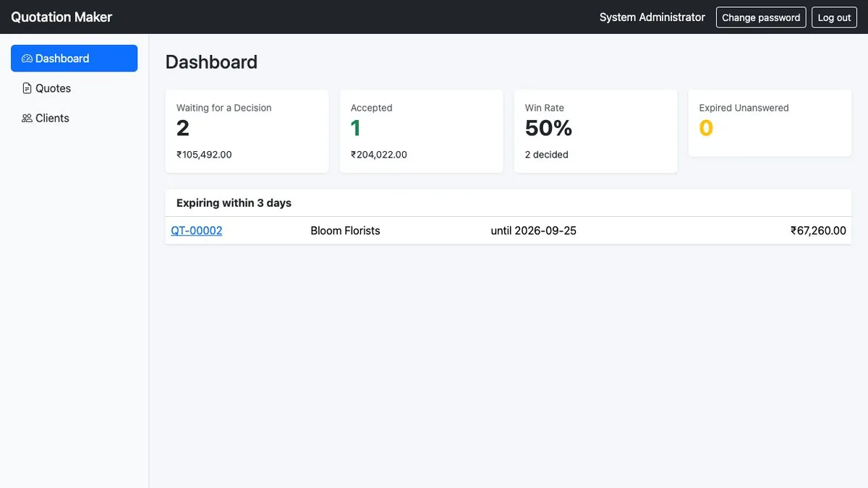The width and height of the screenshot is (868, 488).
Task: Click the Win Rate label
Action: 545,108
